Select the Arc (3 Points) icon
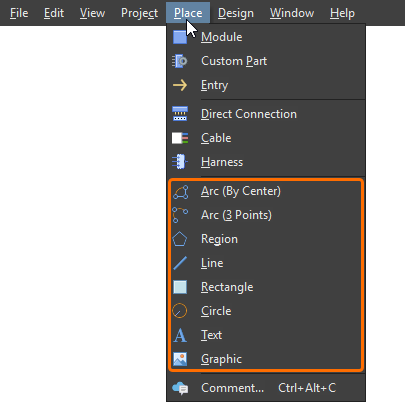The height and width of the screenshot is (402, 405). [x=180, y=215]
